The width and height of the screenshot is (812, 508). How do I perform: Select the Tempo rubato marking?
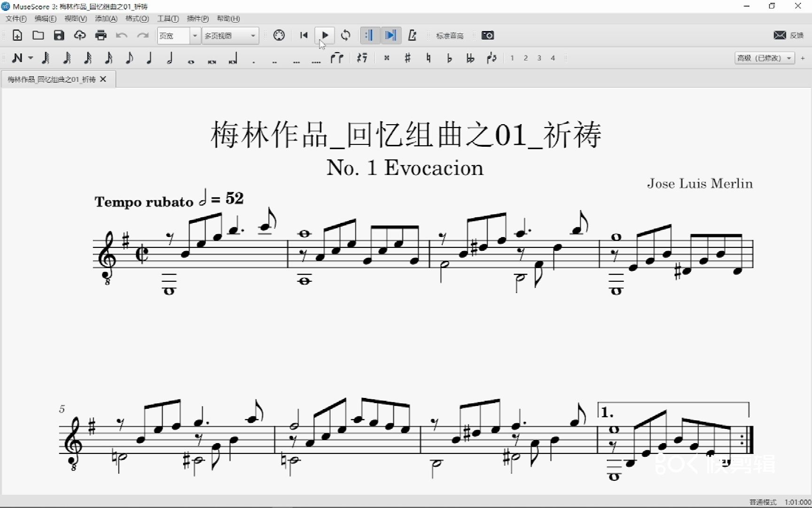(x=144, y=202)
